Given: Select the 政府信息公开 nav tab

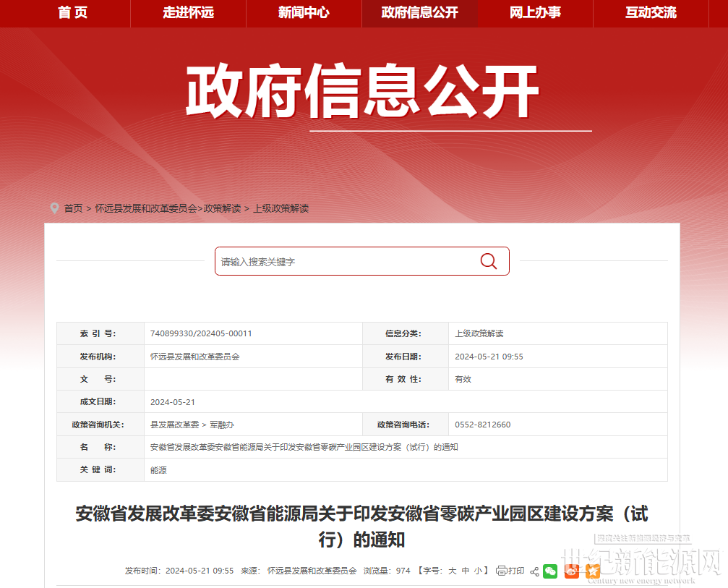Looking at the screenshot, I should pos(419,13).
